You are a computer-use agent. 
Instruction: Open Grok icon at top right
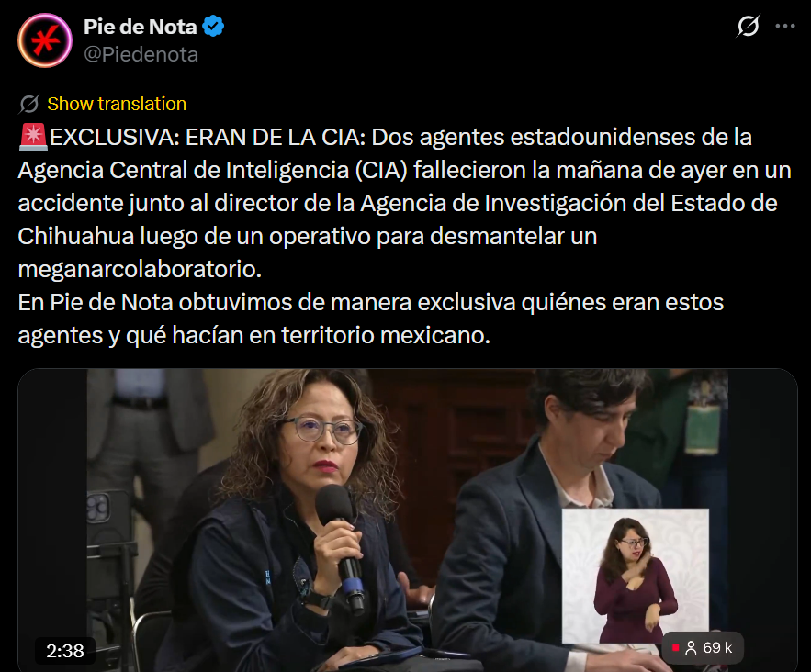pyautogui.click(x=748, y=26)
